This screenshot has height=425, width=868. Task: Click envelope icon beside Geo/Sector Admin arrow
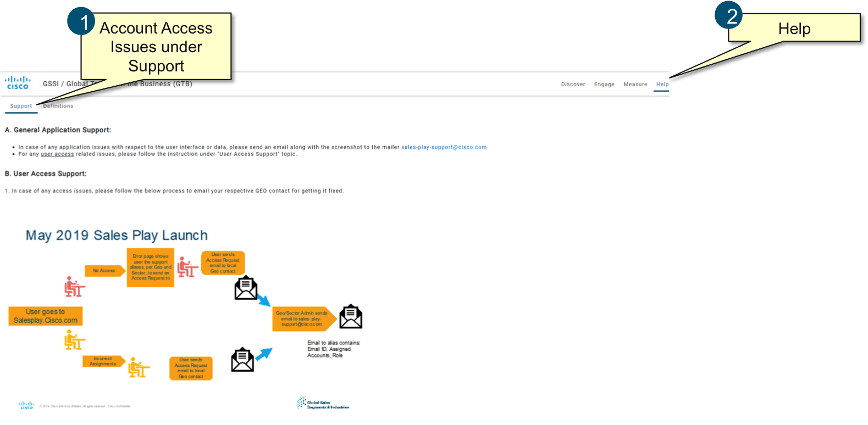coord(351,317)
